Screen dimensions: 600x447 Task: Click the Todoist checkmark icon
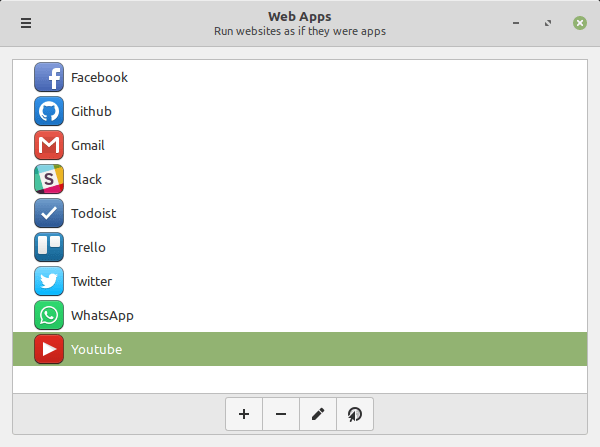tap(49, 213)
